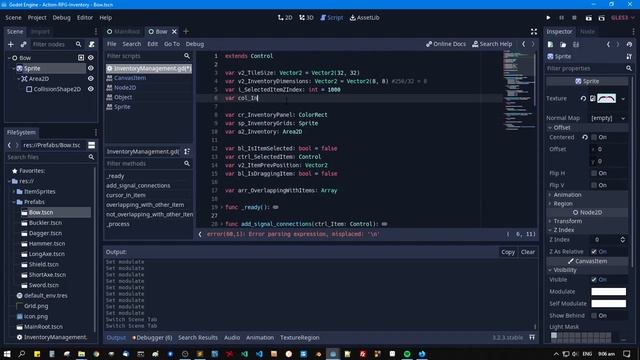This screenshot has width=640, height=360.
Task: Switch to Debugger (6) bottom panel
Action: (x=152, y=338)
